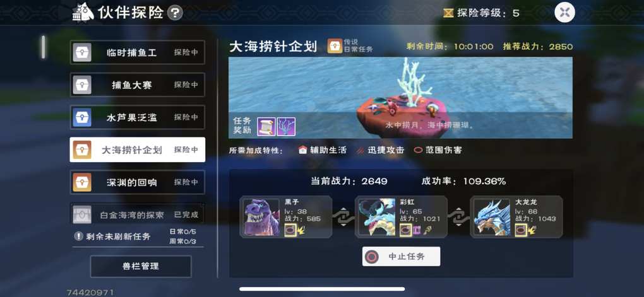Click the 中止任务 abort button

[x=402, y=257]
